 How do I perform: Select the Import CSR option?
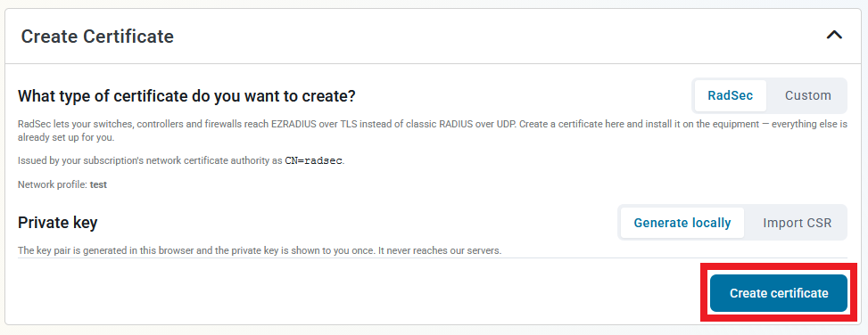[x=797, y=223]
